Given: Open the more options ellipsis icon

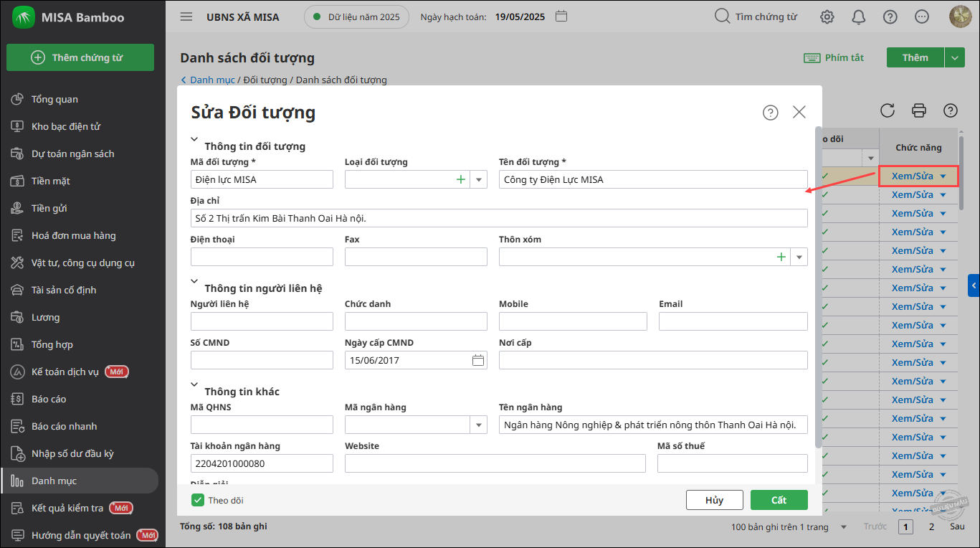Looking at the screenshot, I should [922, 16].
